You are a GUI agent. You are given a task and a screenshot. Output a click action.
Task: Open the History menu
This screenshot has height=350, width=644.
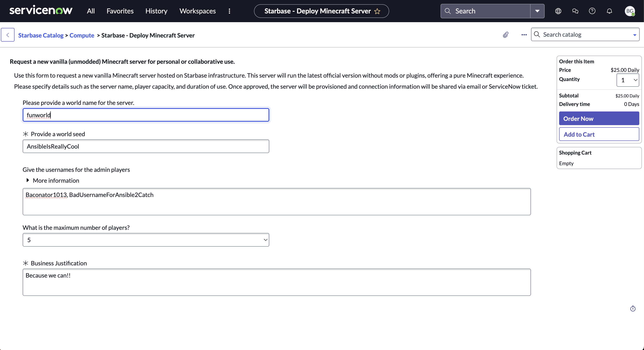(x=156, y=11)
